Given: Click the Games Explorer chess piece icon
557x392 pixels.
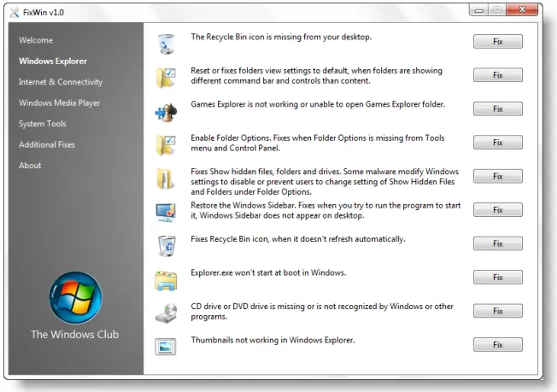Looking at the screenshot, I should (166, 112).
